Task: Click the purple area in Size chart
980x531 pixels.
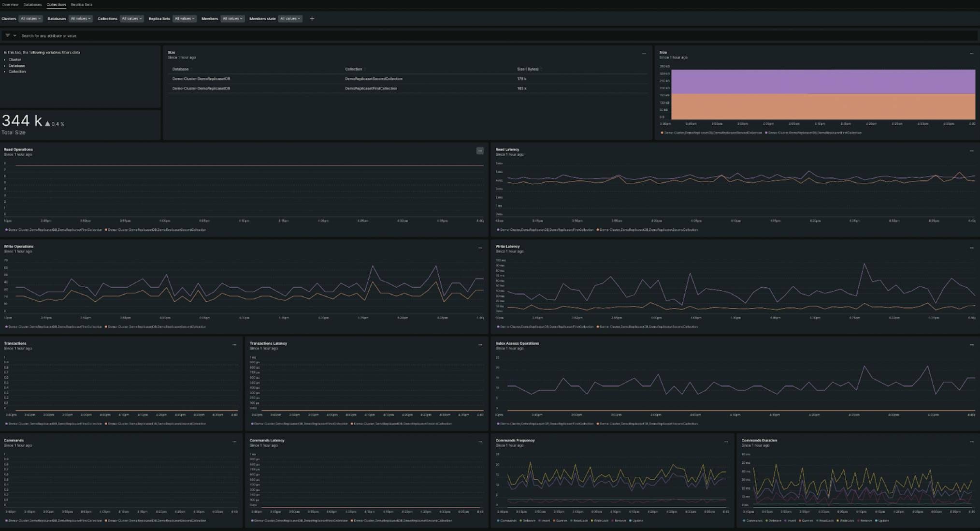Action: [x=821, y=81]
